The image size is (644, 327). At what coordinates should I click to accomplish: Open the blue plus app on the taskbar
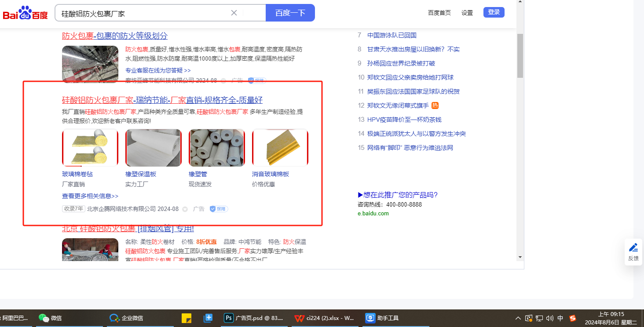coord(208,318)
